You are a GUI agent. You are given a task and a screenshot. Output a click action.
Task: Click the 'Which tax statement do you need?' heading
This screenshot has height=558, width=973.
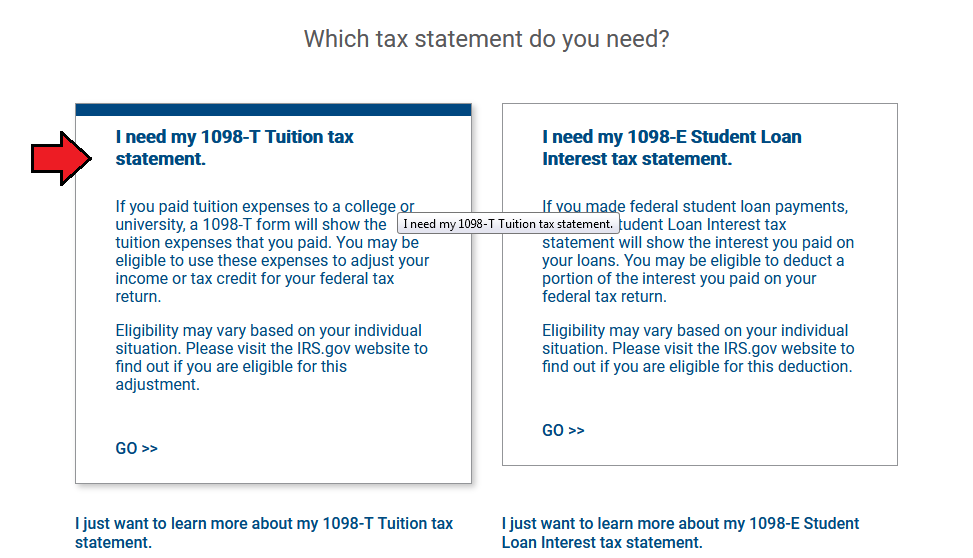(486, 40)
